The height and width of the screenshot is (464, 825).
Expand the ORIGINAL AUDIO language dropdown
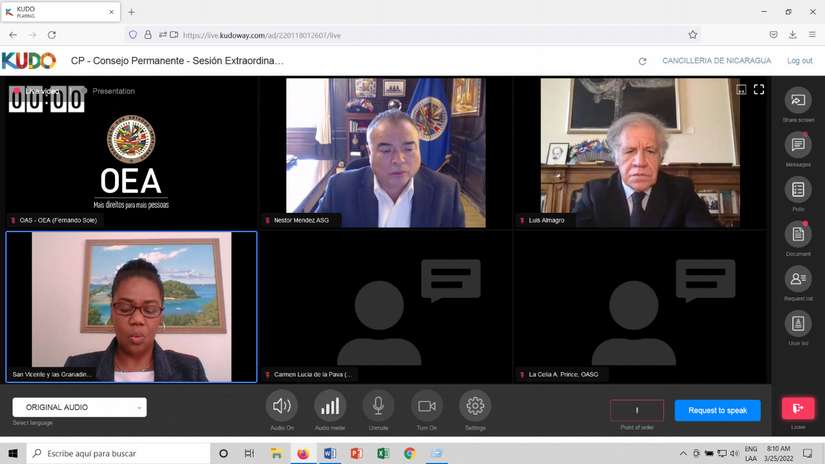coord(79,407)
